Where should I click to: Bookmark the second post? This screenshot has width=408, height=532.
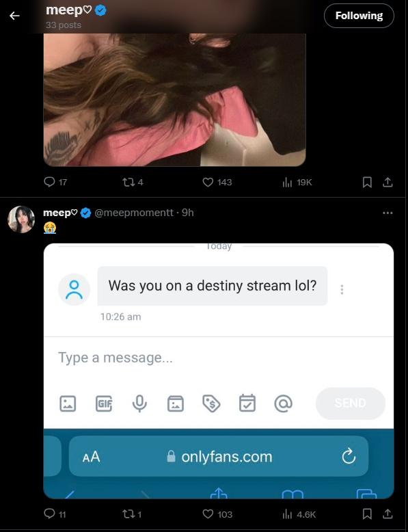[x=367, y=514]
